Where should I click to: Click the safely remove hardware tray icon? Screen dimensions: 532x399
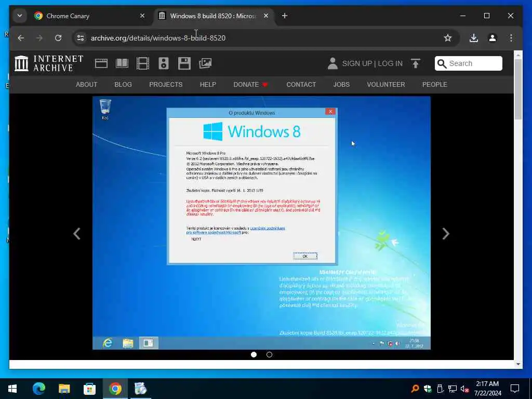[440, 389]
